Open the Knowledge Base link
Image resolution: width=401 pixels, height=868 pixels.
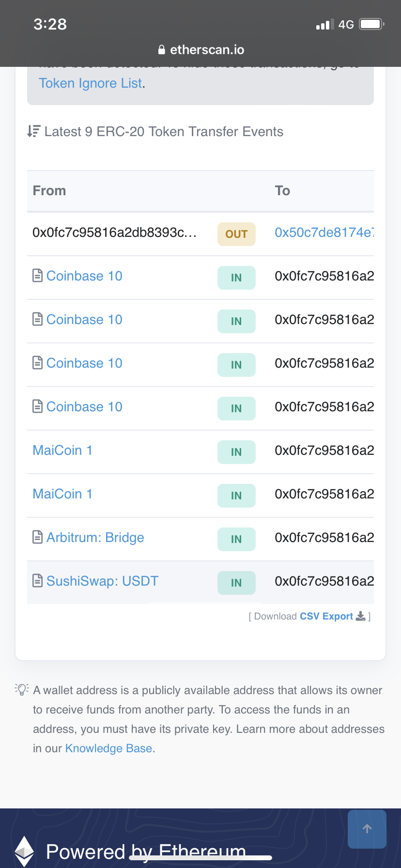tap(108, 748)
